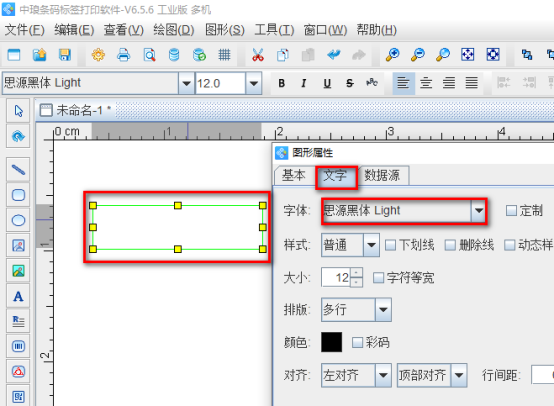Select the text tool letter A icon
The height and width of the screenshot is (406, 554).
pos(18,296)
